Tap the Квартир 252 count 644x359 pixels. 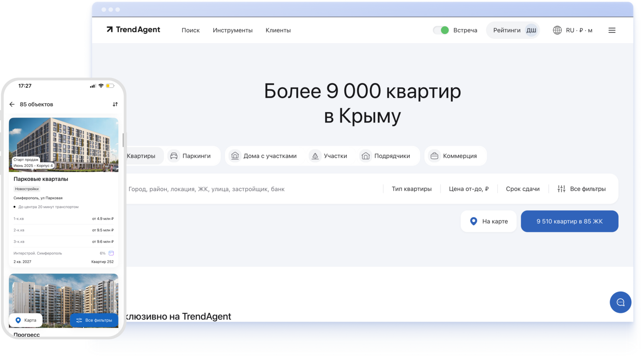click(102, 262)
